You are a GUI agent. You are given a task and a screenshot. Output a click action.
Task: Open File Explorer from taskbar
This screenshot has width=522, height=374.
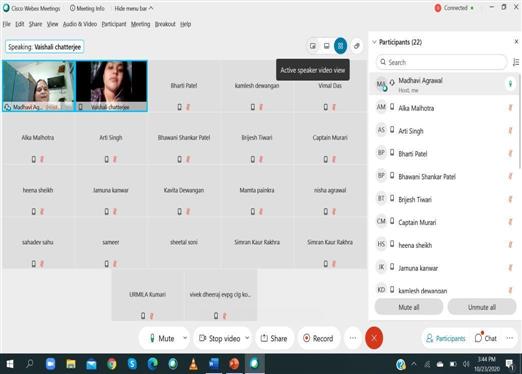[71, 364]
